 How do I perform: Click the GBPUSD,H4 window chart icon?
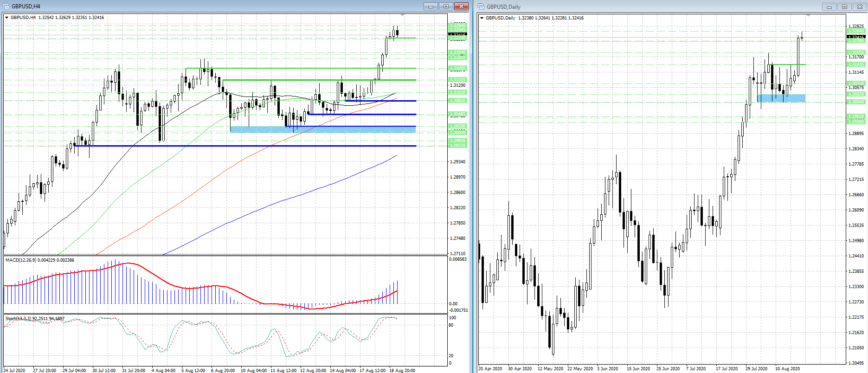point(6,6)
